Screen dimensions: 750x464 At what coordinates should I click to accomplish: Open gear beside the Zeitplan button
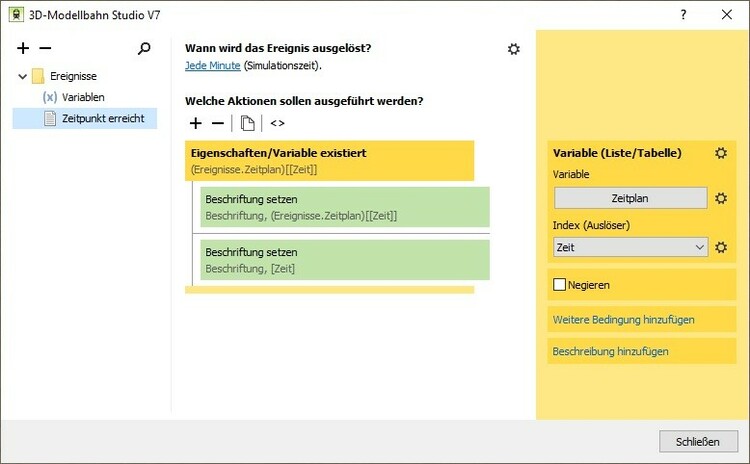click(721, 198)
